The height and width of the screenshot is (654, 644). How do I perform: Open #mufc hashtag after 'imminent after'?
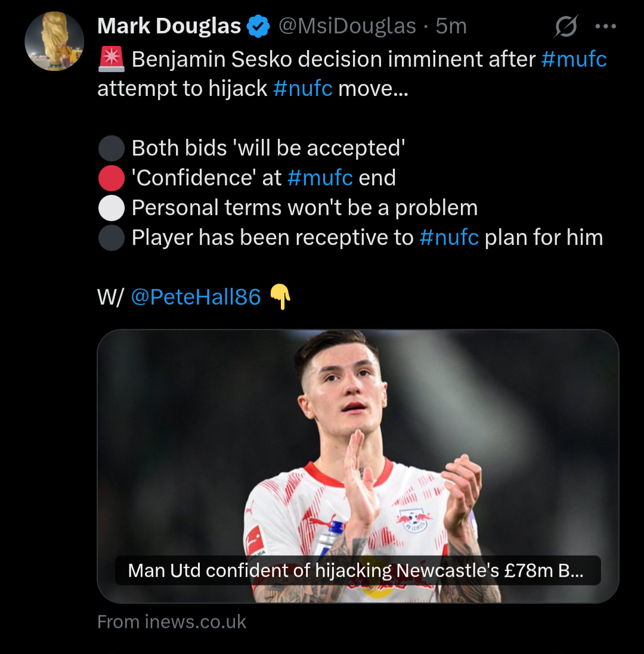point(574,59)
